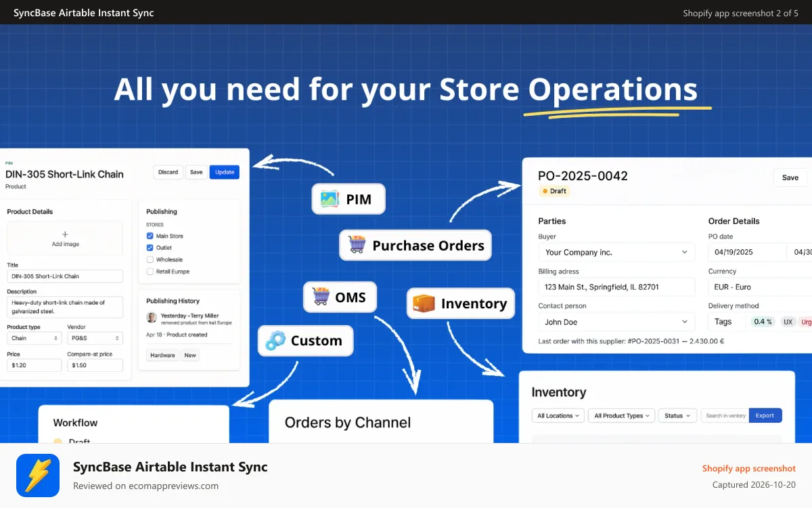Click the Price $1.20 field
Image resolution: width=812 pixels, height=508 pixels.
(x=34, y=365)
